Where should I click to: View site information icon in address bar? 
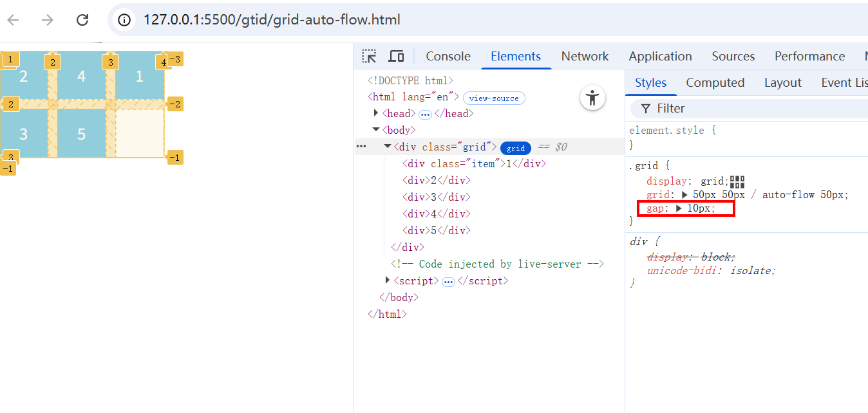click(x=124, y=20)
